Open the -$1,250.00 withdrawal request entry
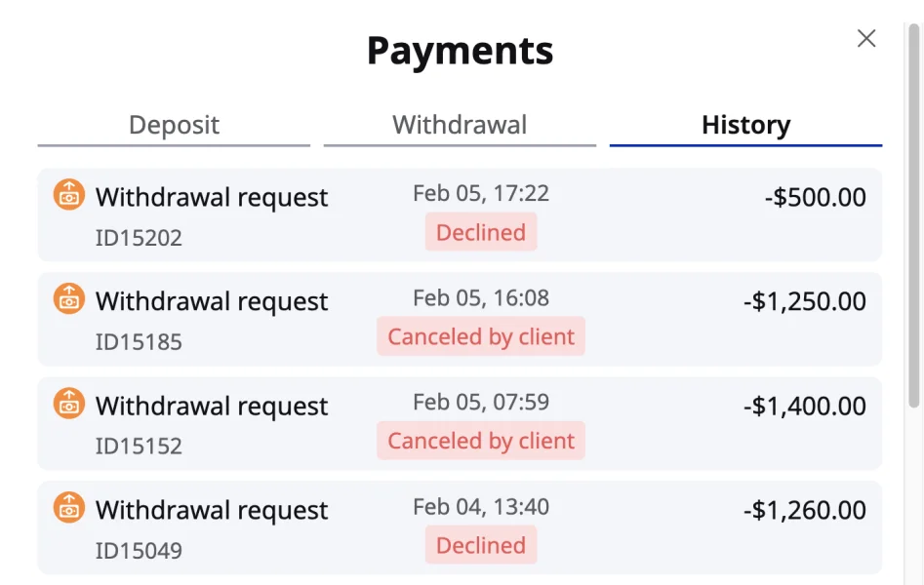 pyautogui.click(x=212, y=301)
